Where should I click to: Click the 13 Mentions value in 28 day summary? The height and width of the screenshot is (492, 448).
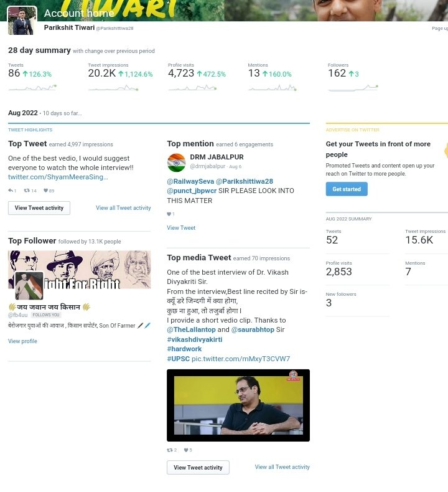254,73
